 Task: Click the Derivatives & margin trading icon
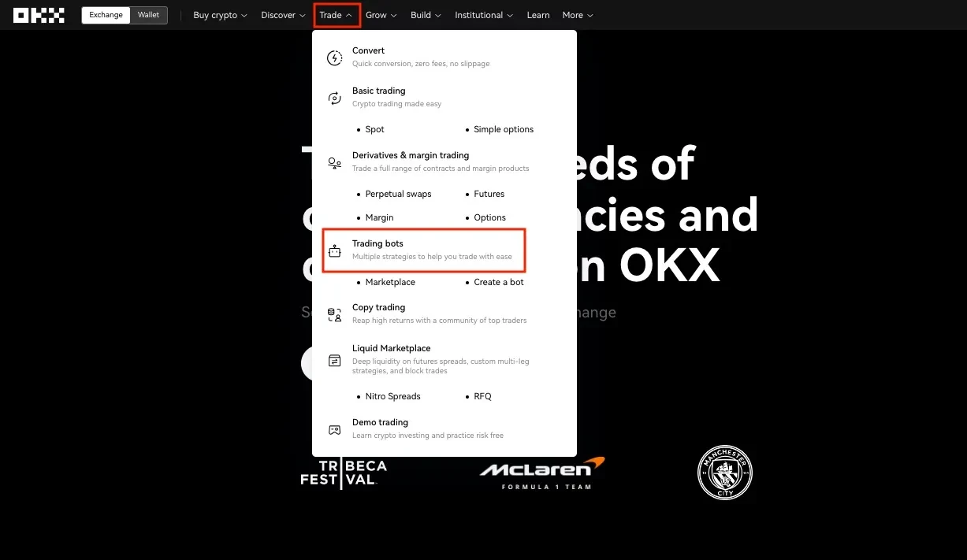coord(334,161)
